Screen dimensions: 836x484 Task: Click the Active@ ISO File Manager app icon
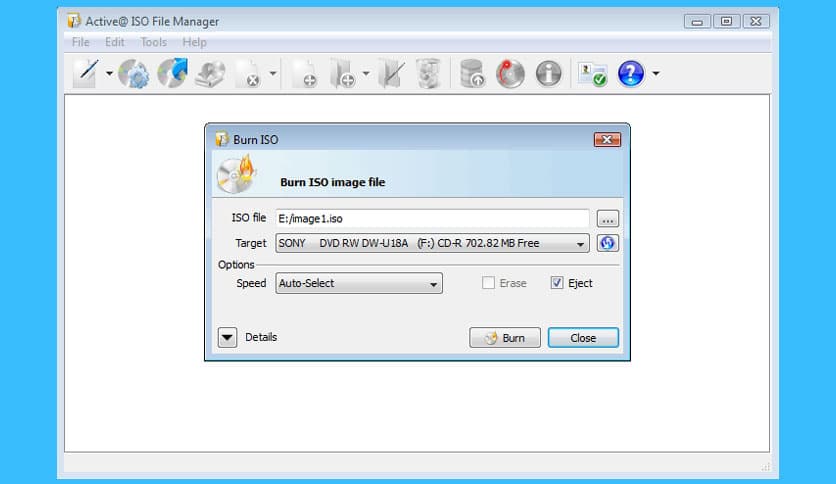coord(74,21)
